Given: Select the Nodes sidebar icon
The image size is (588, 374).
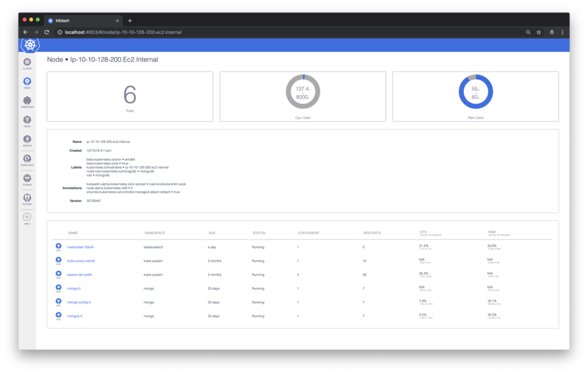Looking at the screenshot, I should pos(27,82).
